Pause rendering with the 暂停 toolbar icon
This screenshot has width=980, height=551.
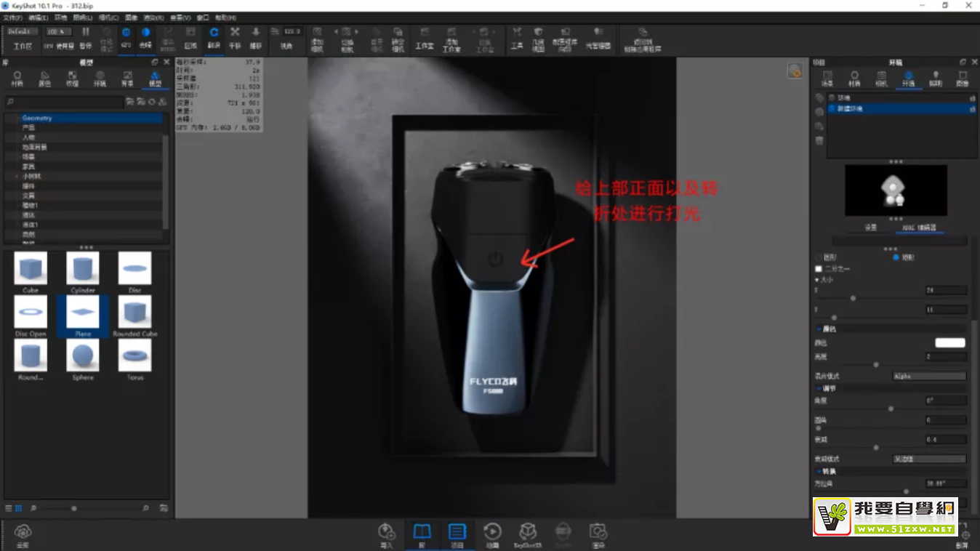[86, 36]
